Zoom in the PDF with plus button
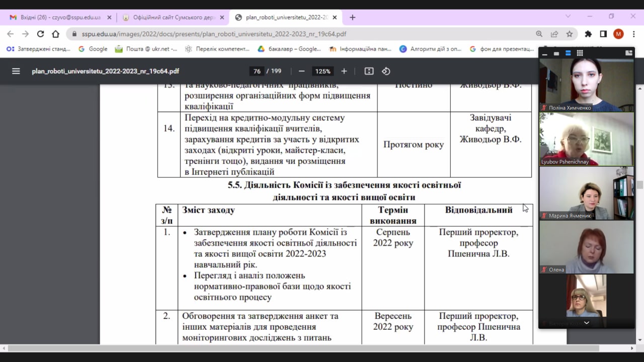 click(344, 71)
